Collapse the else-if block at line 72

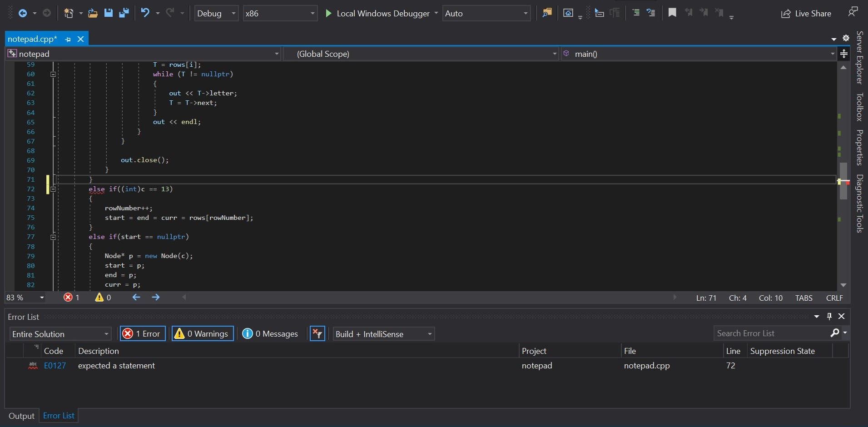[53, 189]
